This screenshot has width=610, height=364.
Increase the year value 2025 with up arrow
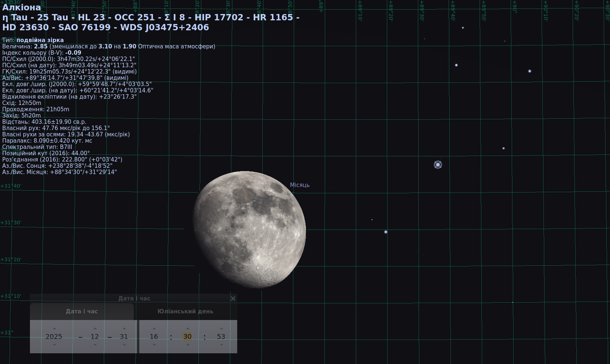(x=54, y=328)
